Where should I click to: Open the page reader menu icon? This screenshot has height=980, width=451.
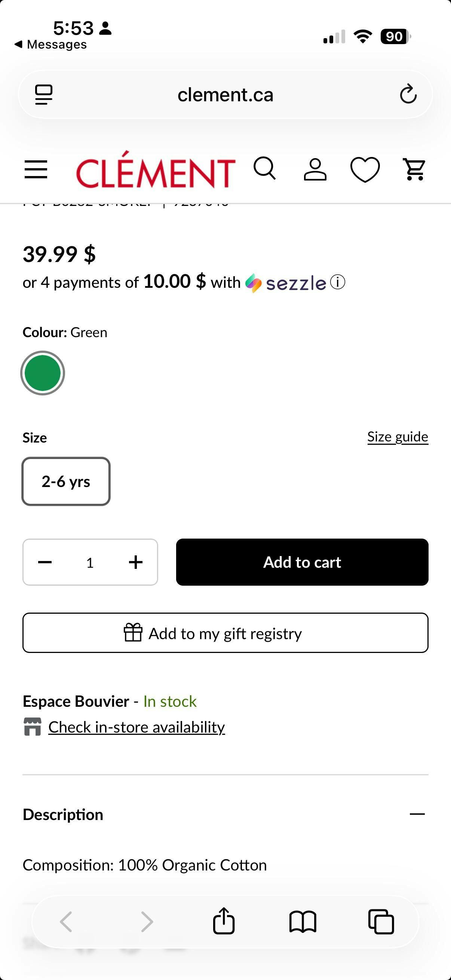point(44,94)
